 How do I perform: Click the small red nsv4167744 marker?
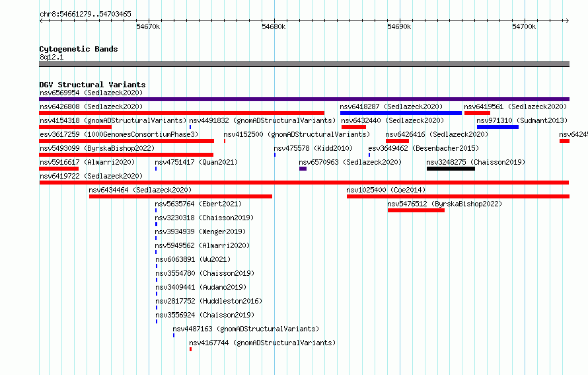tap(190, 349)
